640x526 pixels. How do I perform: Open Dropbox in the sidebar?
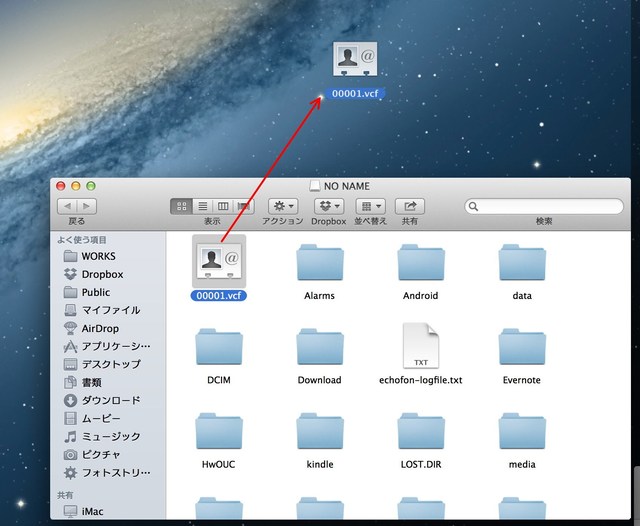[x=102, y=274]
